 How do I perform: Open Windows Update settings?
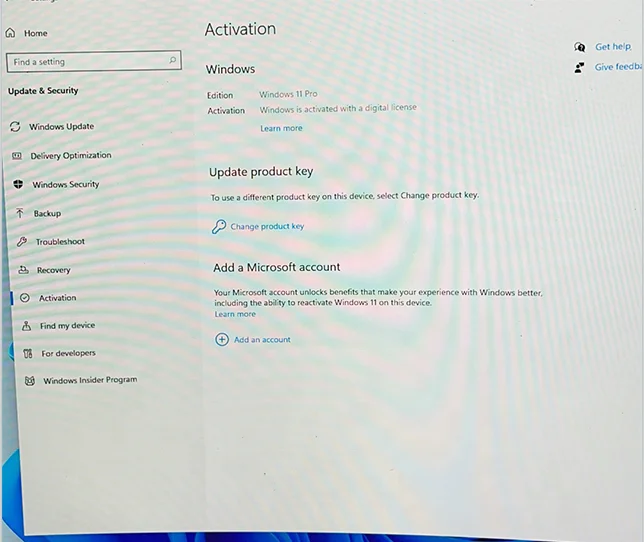61,126
